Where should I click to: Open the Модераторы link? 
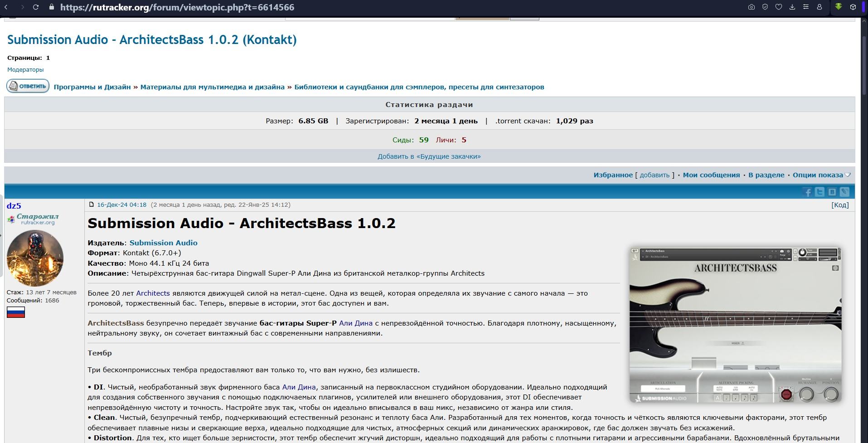pos(25,70)
